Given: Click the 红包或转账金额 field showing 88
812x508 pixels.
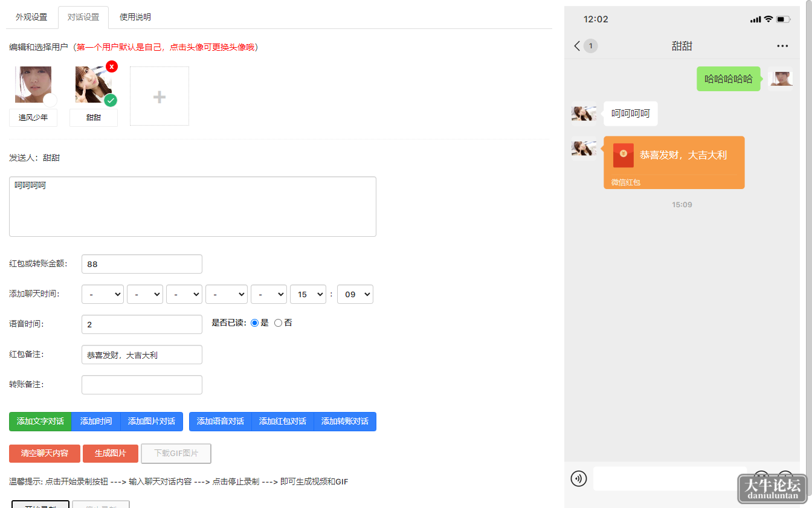Looking at the screenshot, I should 142,264.
